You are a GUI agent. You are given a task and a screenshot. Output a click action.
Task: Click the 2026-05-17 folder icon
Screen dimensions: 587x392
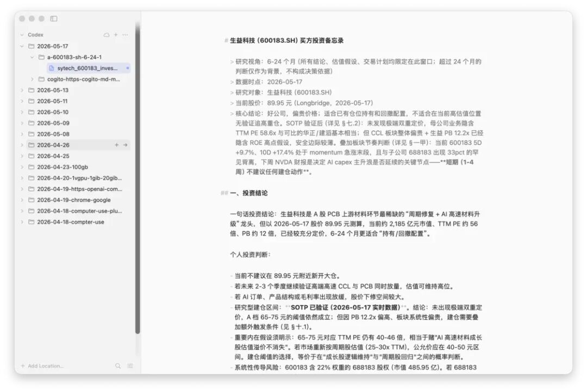pyautogui.click(x=32, y=46)
